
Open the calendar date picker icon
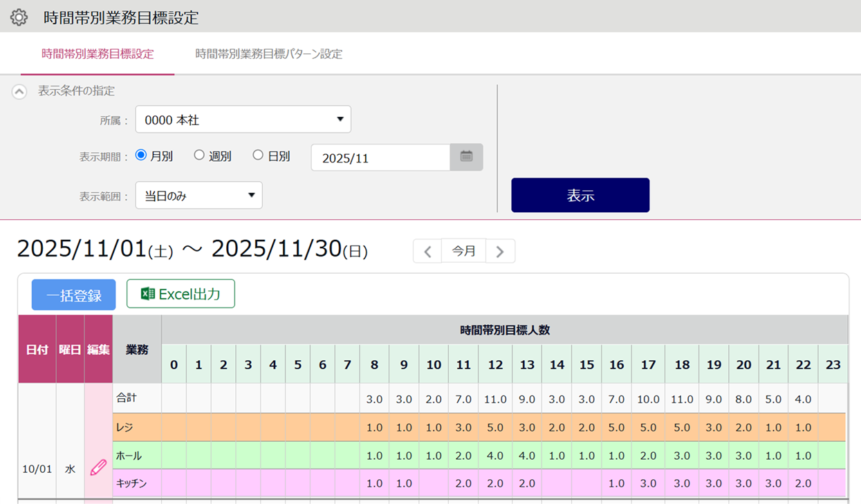coord(466,157)
